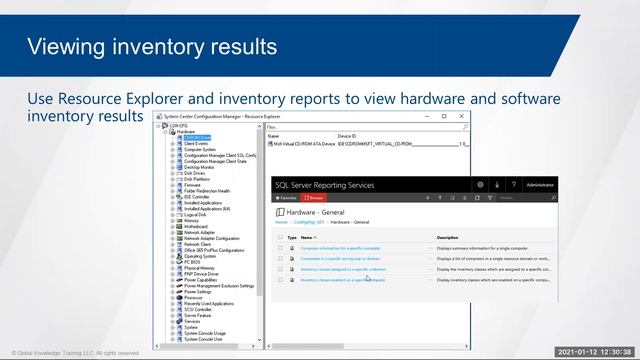Click the tree scroll-down arrow

click(259, 340)
